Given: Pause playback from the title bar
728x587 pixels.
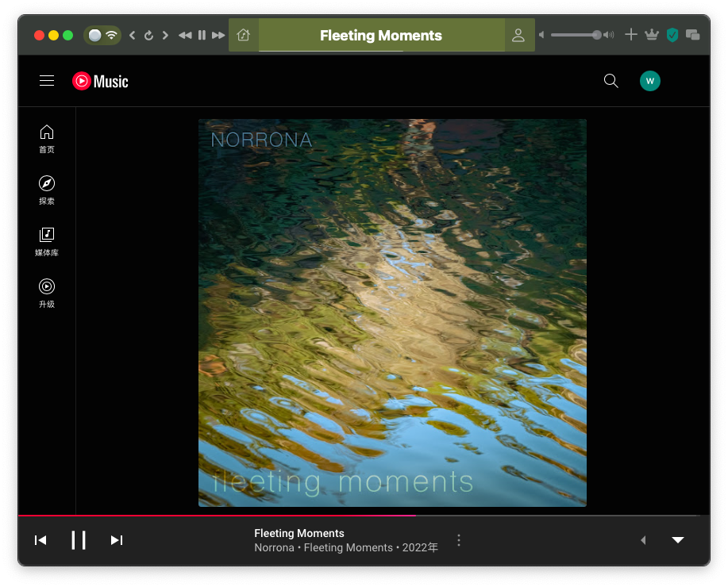Looking at the screenshot, I should pos(202,35).
